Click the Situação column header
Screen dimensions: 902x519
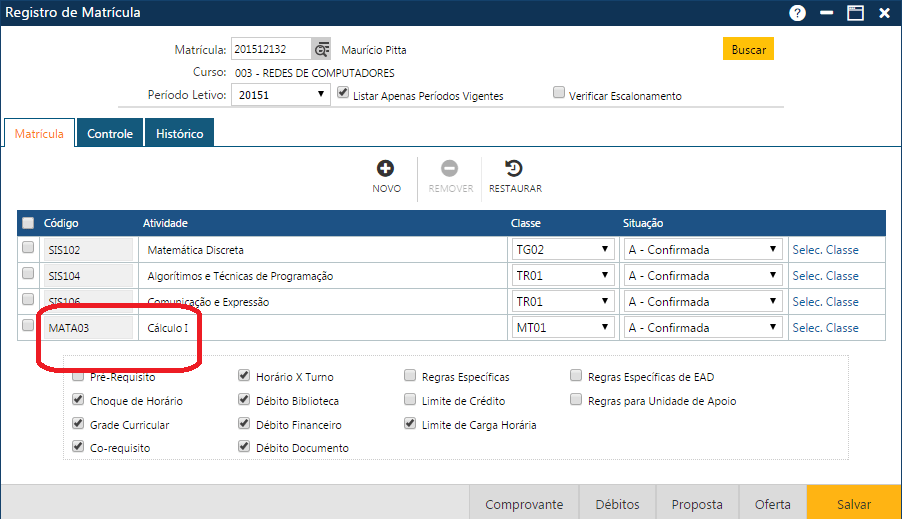tap(643, 223)
